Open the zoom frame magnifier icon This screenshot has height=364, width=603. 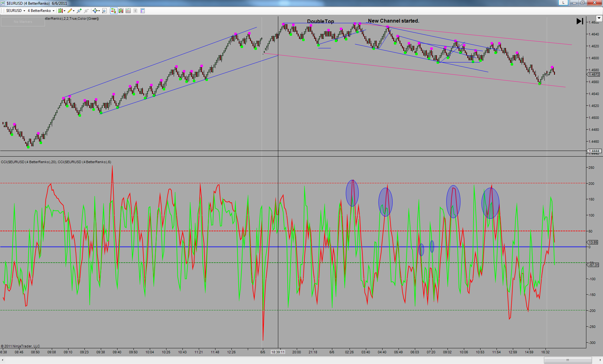click(105, 11)
